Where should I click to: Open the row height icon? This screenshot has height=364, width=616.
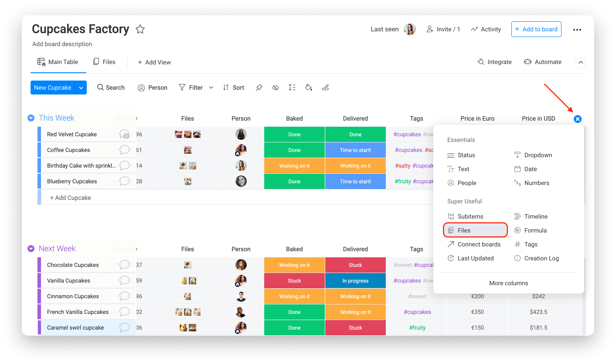point(292,88)
